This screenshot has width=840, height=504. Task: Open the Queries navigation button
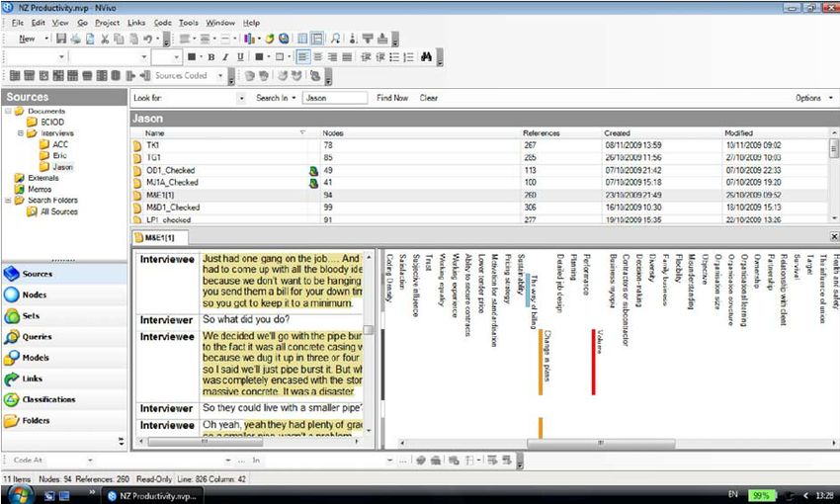click(64, 336)
